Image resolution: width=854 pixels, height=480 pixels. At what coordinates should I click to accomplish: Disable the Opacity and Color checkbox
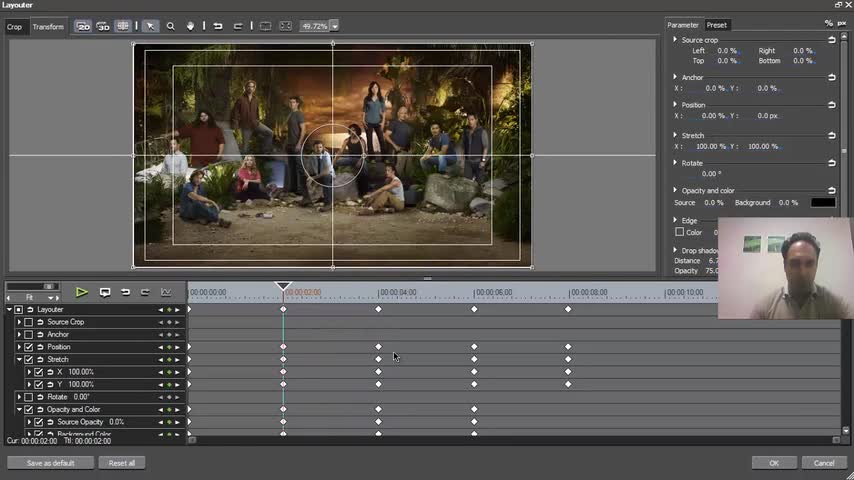29,410
